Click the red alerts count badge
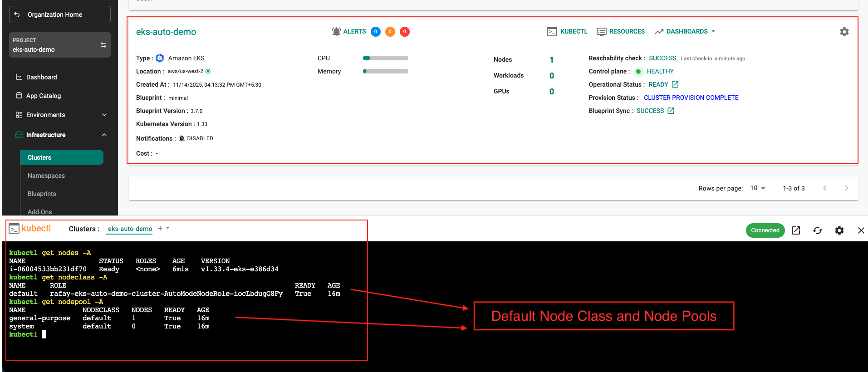Viewport: 868px width, 372px height. [404, 32]
